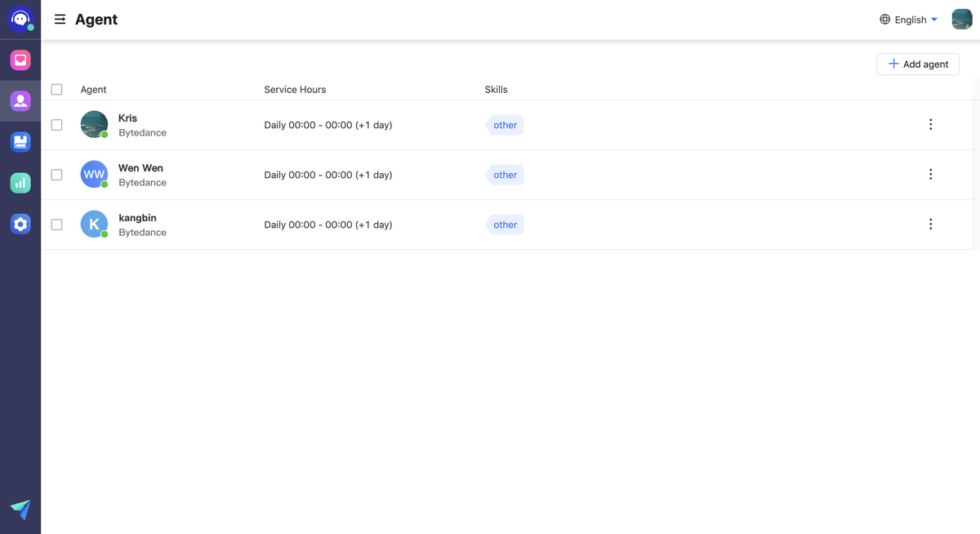Image resolution: width=980 pixels, height=534 pixels.
Task: Open the English language dropdown
Action: (908, 20)
